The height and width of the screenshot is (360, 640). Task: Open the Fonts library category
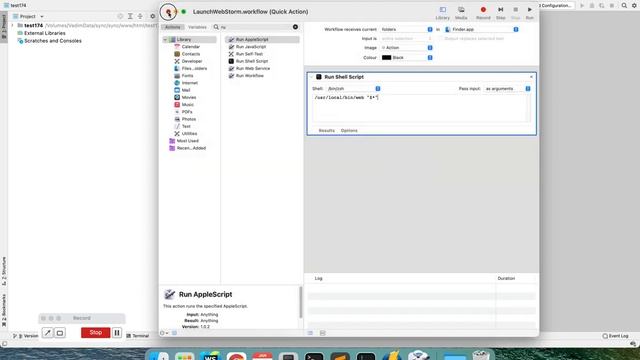tap(187, 76)
